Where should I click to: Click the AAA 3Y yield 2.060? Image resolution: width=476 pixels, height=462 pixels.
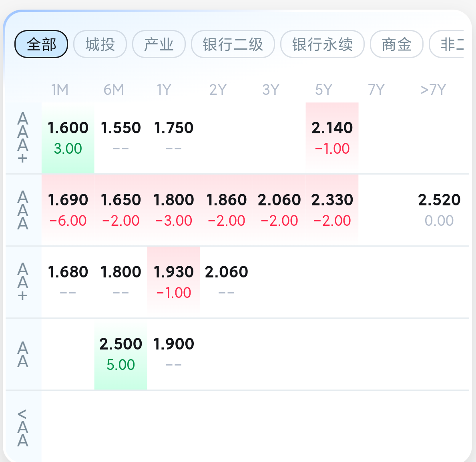coord(279,209)
